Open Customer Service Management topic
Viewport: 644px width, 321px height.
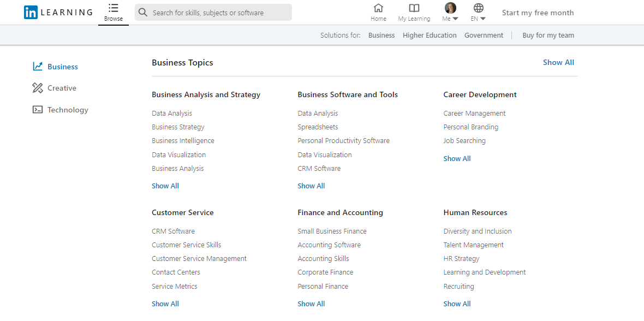(x=199, y=259)
